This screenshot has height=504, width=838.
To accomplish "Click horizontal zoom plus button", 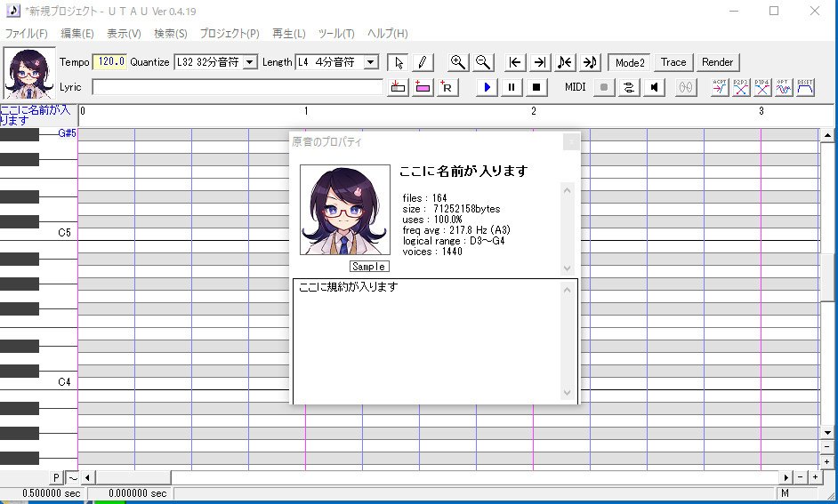I will [815, 477].
